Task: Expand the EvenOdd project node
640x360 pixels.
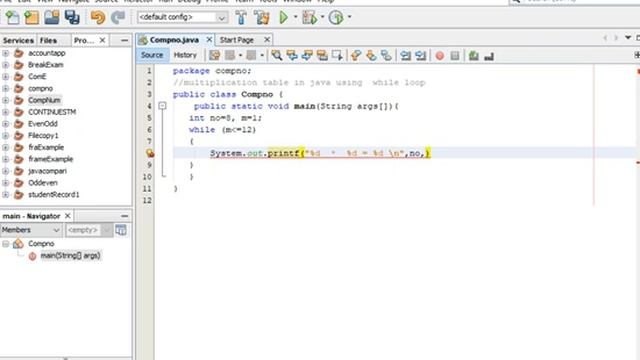Action: (x=5, y=124)
